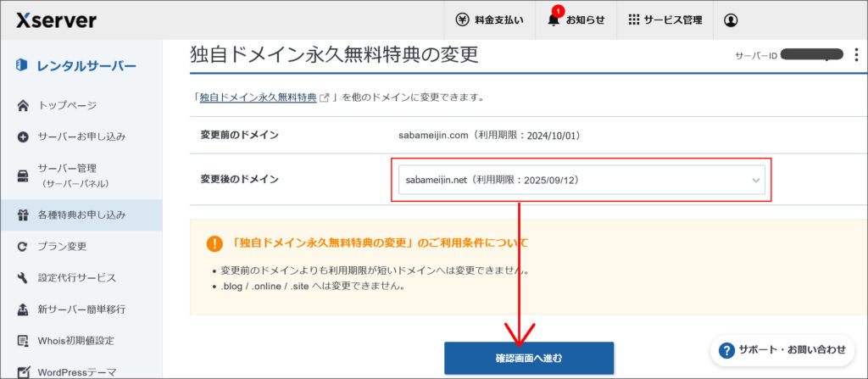The height and width of the screenshot is (379, 868).
Task: Click the home icon beside トップページ
Action: (23, 105)
